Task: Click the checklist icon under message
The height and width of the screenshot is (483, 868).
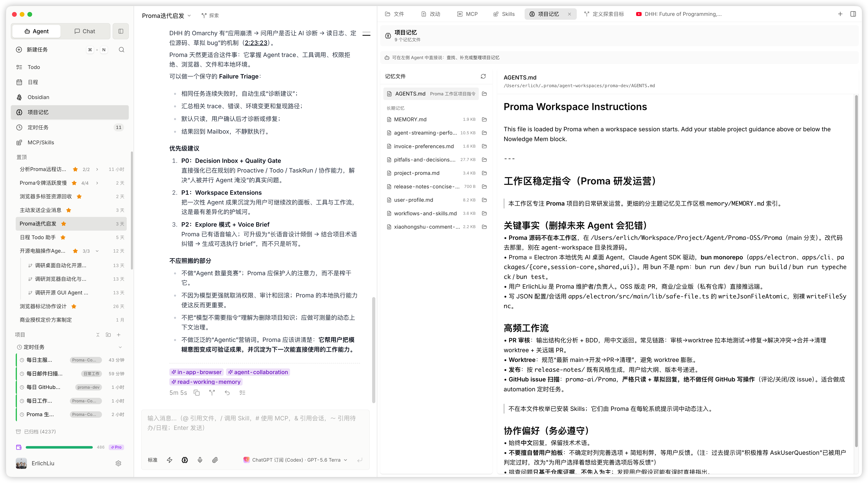Action: coord(242,393)
